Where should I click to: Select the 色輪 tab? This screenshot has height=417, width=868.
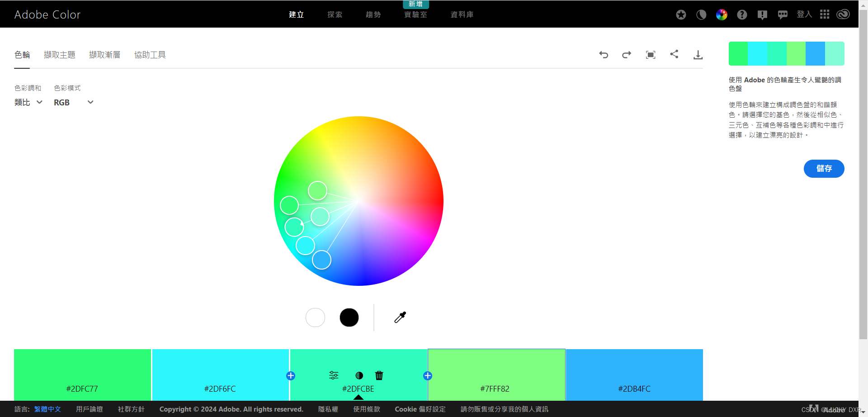22,55
